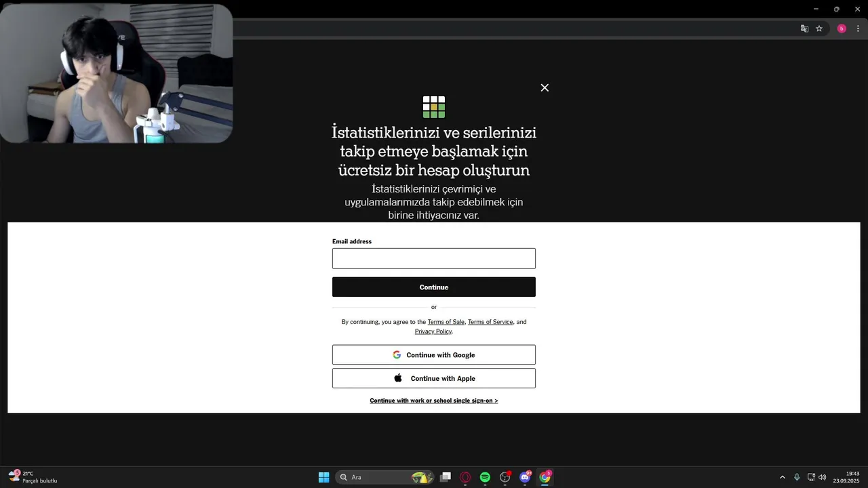Open the weather widget showing 21°C
Image resolution: width=868 pixels, height=488 pixels.
point(33,477)
